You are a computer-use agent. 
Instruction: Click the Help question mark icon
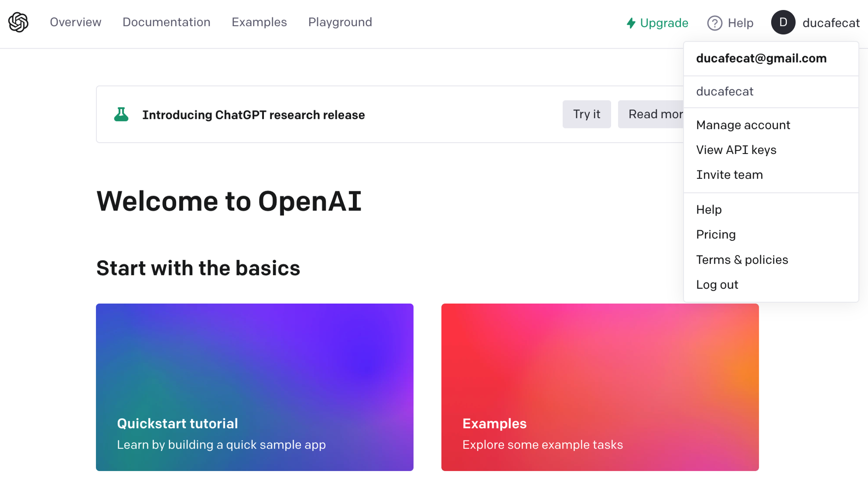714,23
